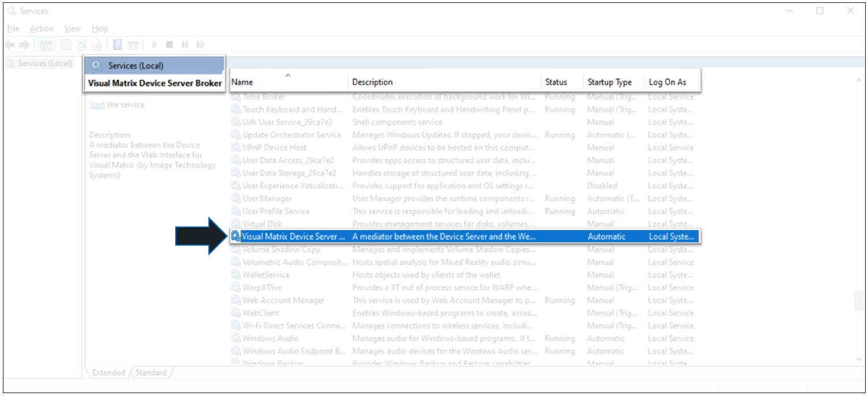
Task: Click the Refresh toolbar icon
Action: 82,44
